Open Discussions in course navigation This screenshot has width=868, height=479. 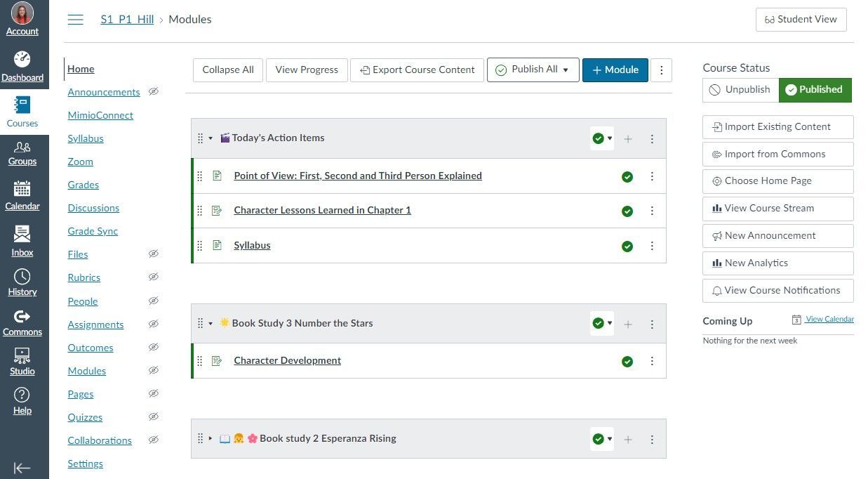pyautogui.click(x=93, y=208)
